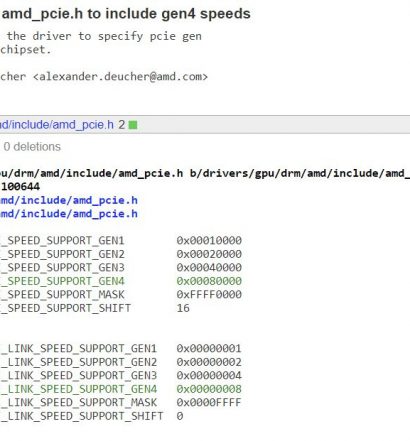Image resolution: width=410 pixels, height=441 pixels.
Task: Click the LINK_SPEED_SUPPORT_MASK value 0x0000FFFF
Action: click(x=209, y=402)
